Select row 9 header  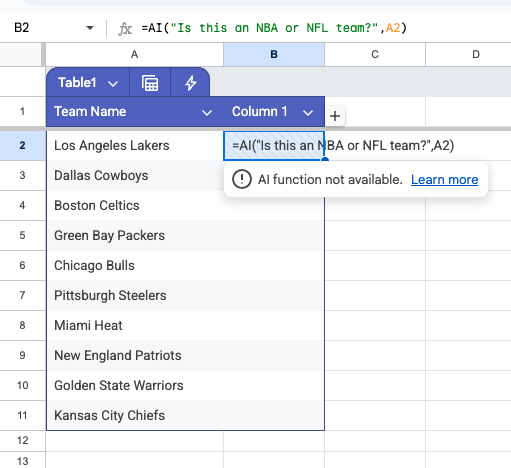22,355
